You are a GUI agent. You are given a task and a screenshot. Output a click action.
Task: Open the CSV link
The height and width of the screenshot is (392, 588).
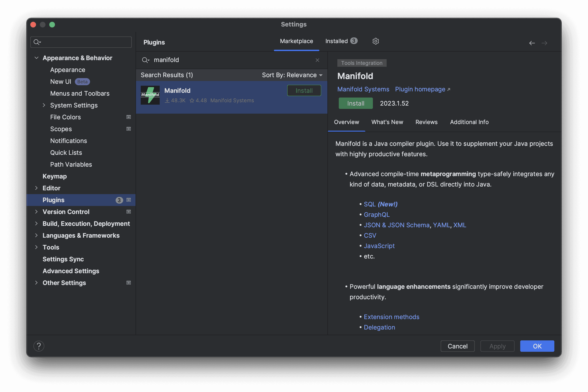(x=370, y=236)
